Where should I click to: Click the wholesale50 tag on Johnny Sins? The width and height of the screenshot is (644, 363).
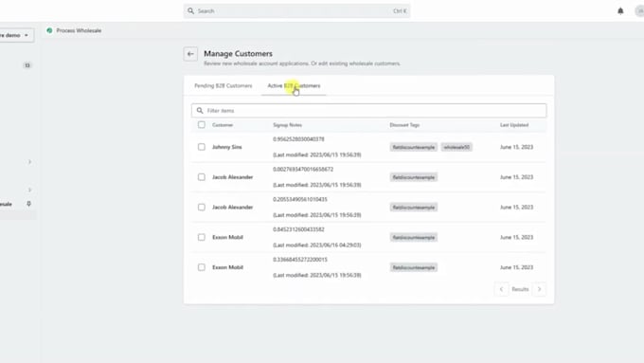(456, 147)
